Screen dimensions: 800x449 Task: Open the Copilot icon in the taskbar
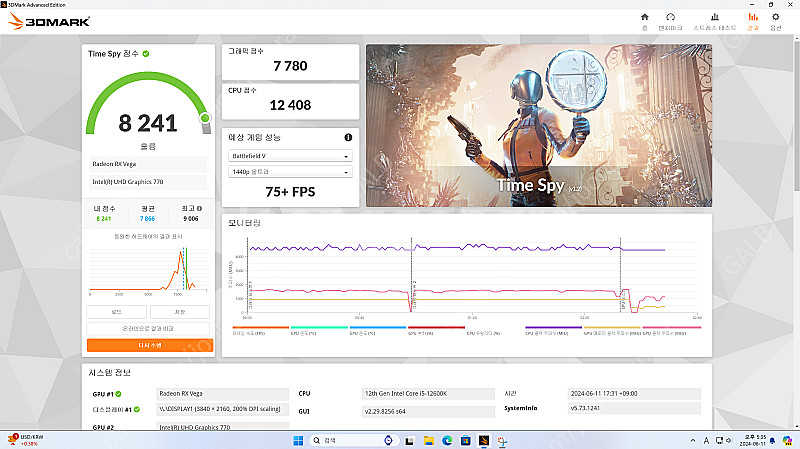787,440
